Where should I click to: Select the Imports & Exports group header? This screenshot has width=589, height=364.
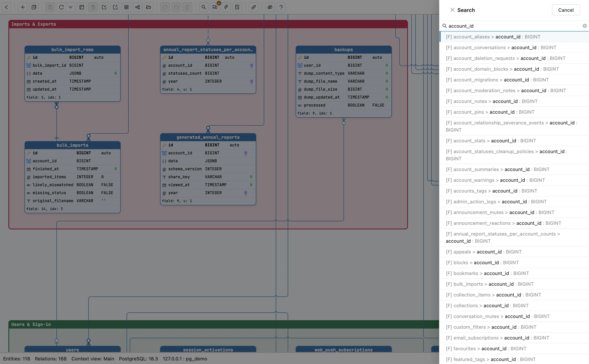point(208,24)
